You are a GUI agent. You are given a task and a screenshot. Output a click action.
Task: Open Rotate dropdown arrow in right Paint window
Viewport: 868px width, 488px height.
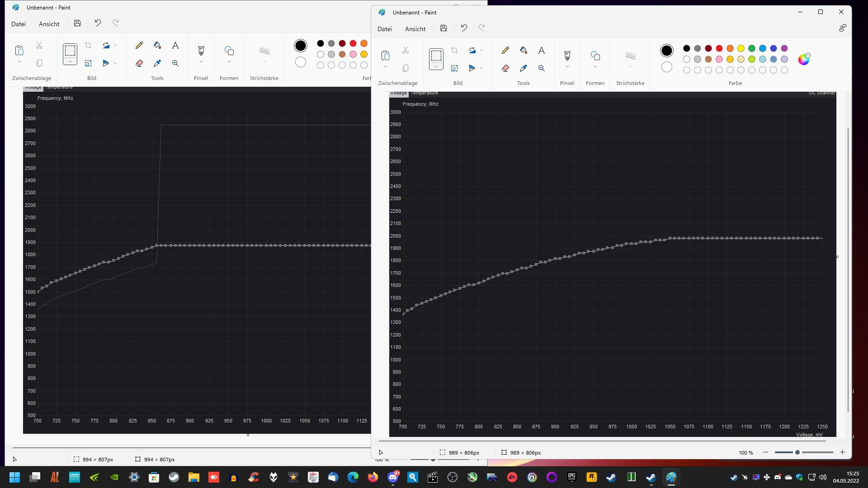(481, 50)
